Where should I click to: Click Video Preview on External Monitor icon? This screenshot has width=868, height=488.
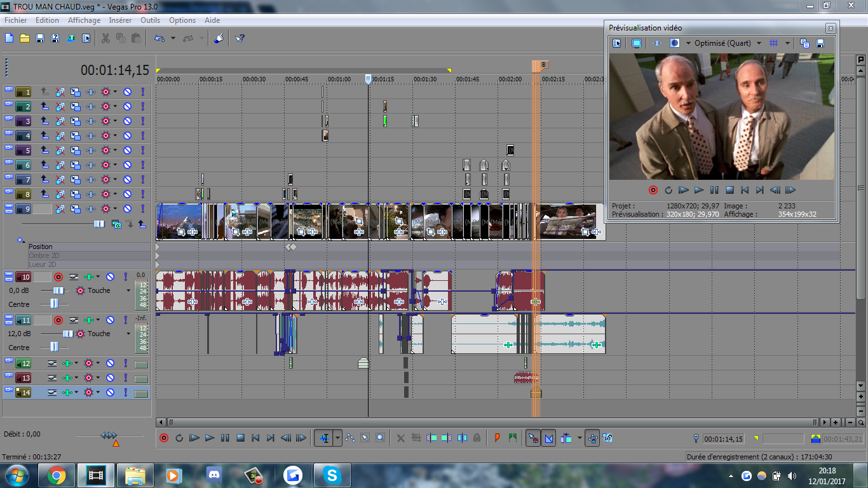coord(636,43)
